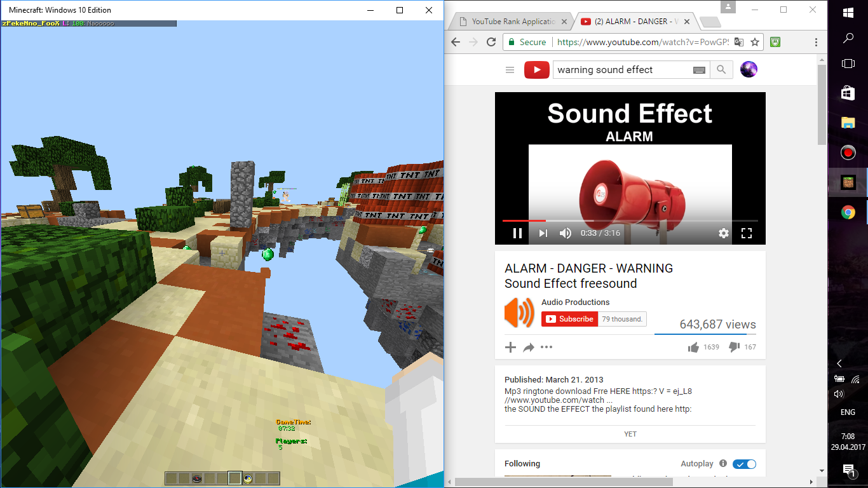Screen dimensions: 868x488
Task: Click the 643,687 views text
Action: (718, 324)
